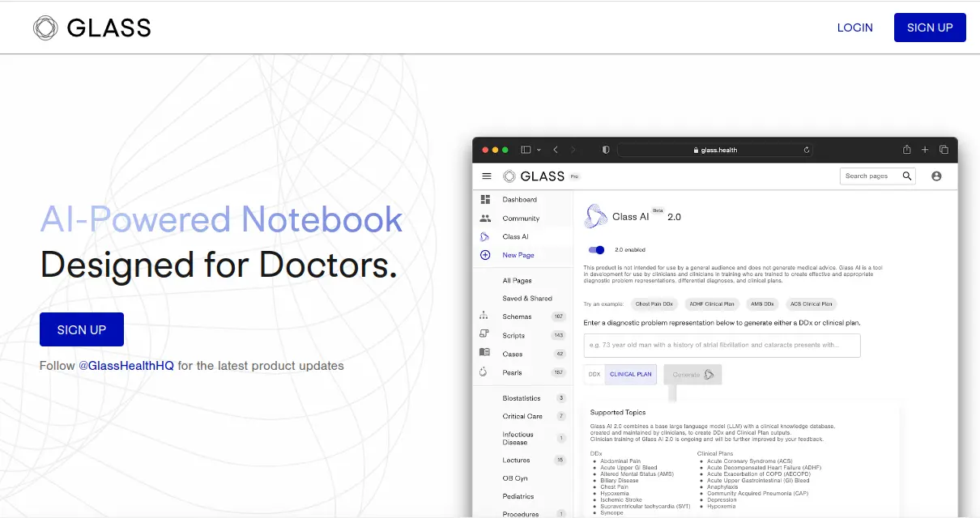
Task: Click the hamburger menu icon beside GLASS Pro
Action: 486,176
